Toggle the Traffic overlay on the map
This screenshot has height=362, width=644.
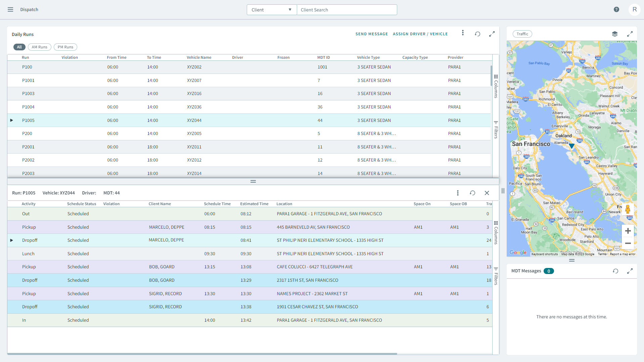click(x=522, y=34)
